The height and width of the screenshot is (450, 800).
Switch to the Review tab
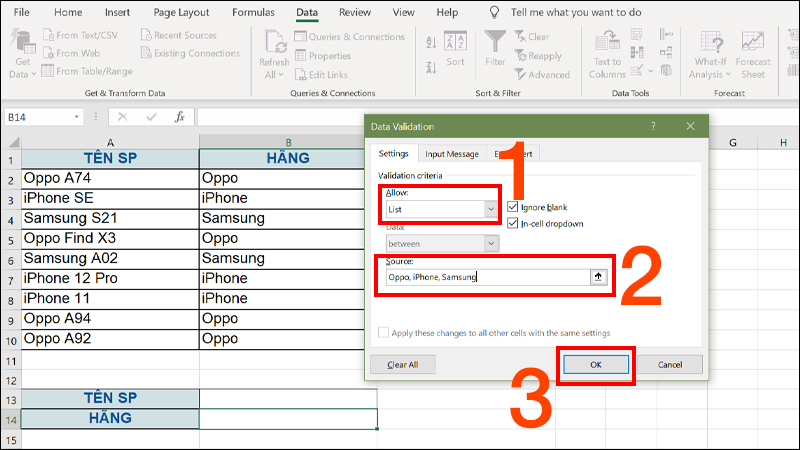coord(355,12)
